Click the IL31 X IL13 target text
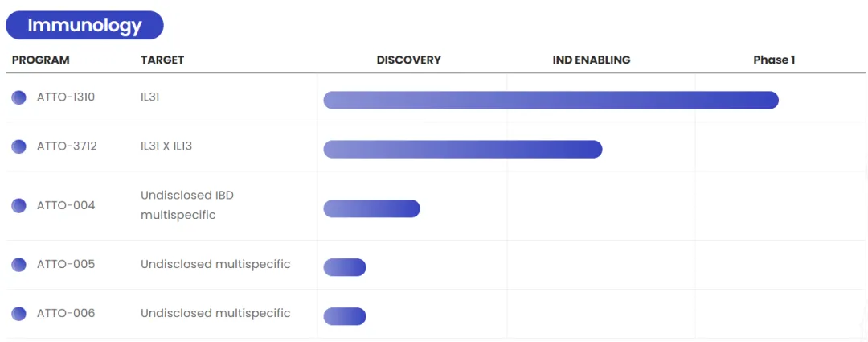 pyautogui.click(x=166, y=146)
